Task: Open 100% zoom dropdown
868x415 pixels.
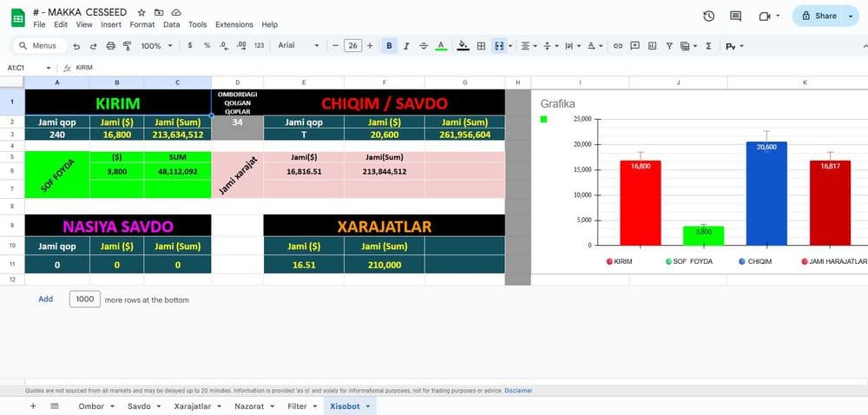Action: pyautogui.click(x=156, y=46)
